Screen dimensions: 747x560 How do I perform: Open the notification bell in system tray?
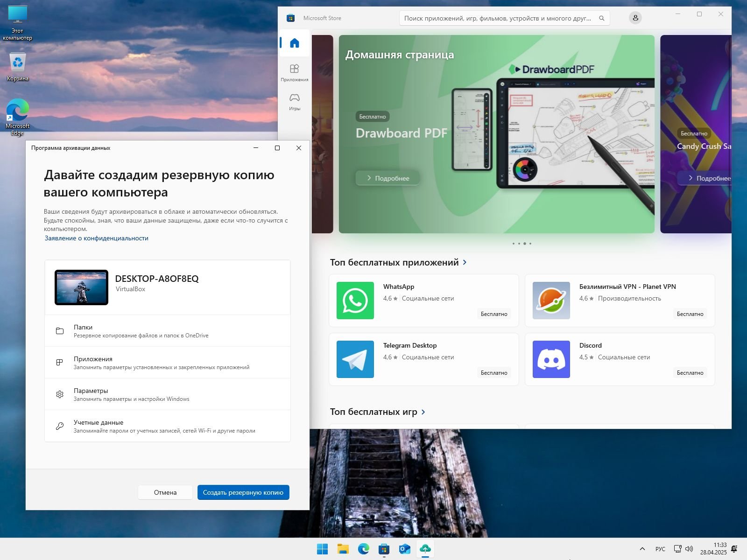point(734,549)
